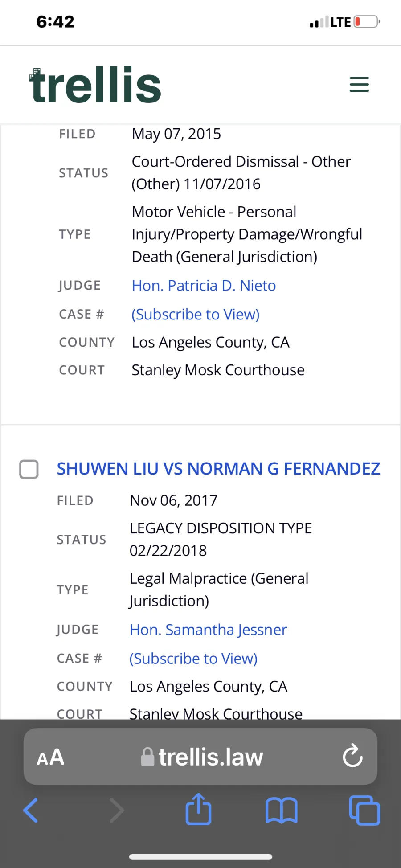
Task: Open the hamburger navigation menu
Action: (x=359, y=85)
